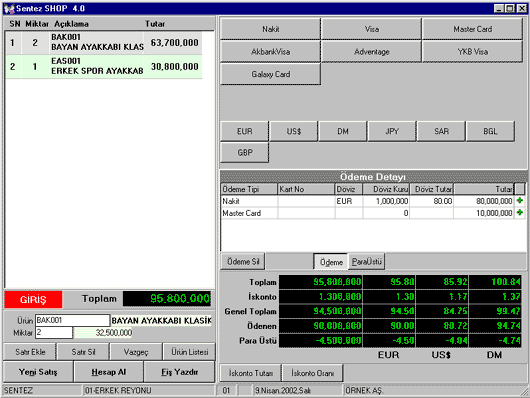Click Fiş Yazdır to print receipt
Screen dimensions: 530x398
179,372
